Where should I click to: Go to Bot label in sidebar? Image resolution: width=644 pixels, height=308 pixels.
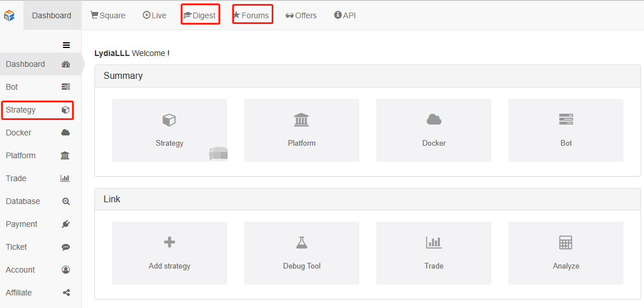pos(12,87)
